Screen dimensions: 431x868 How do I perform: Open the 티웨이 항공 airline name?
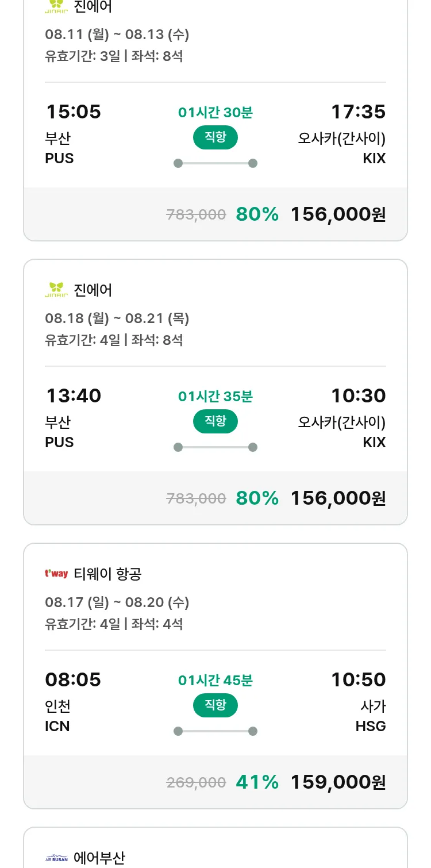coord(108,574)
